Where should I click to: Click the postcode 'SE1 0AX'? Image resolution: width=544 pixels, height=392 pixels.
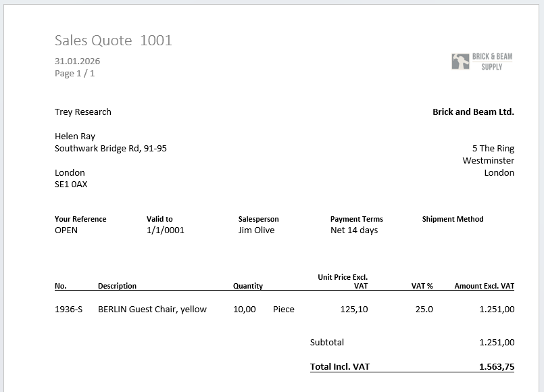71,185
